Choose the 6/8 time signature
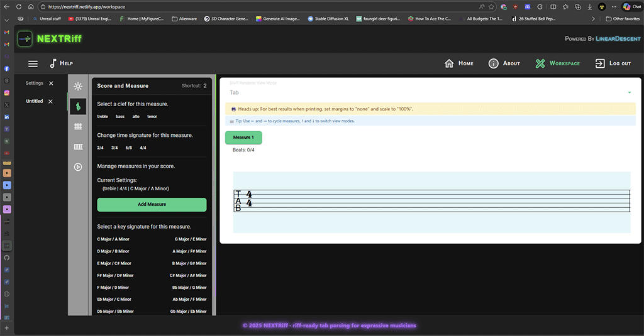The image size is (644, 336). click(128, 148)
